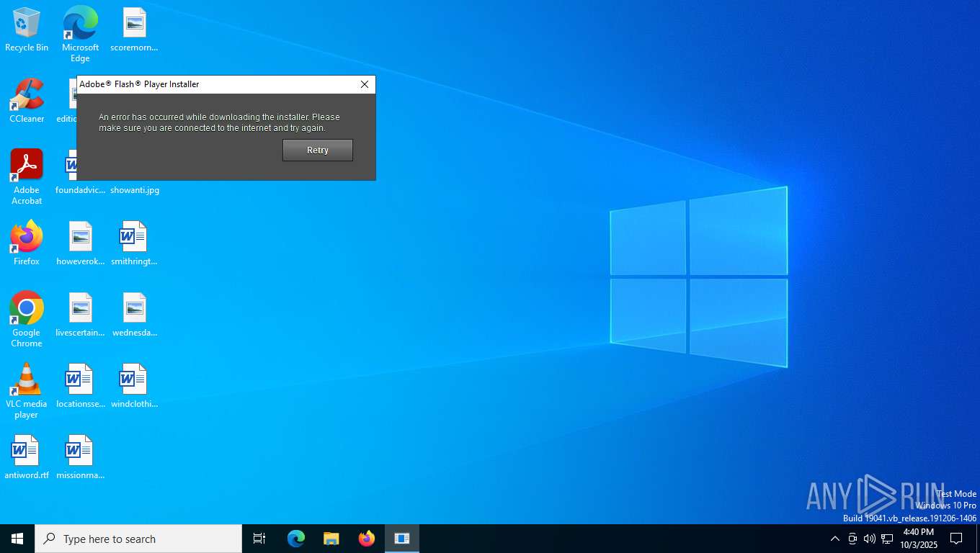The image size is (980, 553).
Task: Select the Adobe Acrobat desktop shortcut
Action: click(27, 176)
